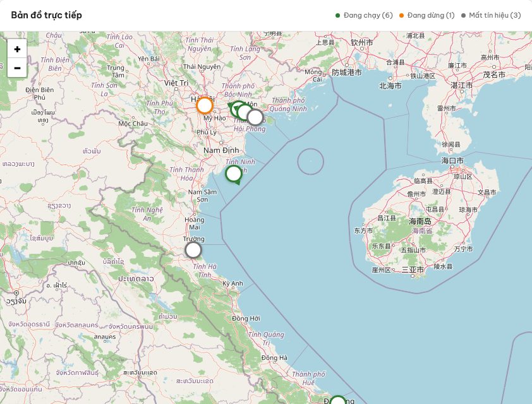Click the '湛江市' map label
The height and width of the screenshot is (404, 532).
point(461,85)
